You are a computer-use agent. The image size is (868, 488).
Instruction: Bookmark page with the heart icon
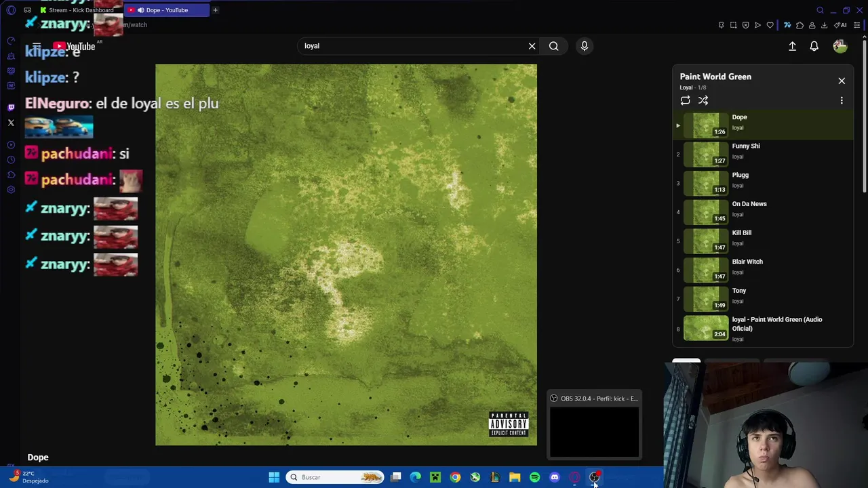770,25
